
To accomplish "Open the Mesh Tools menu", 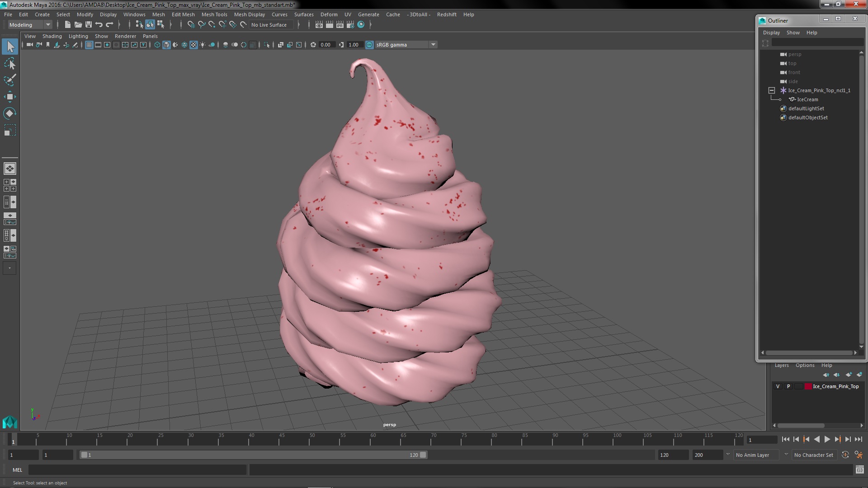I will pyautogui.click(x=214, y=14).
